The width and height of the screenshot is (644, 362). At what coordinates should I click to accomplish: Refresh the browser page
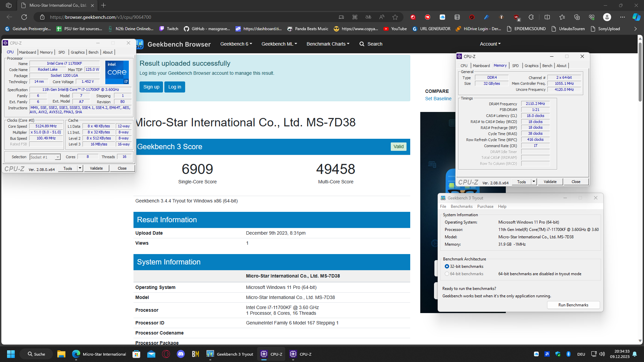24,17
